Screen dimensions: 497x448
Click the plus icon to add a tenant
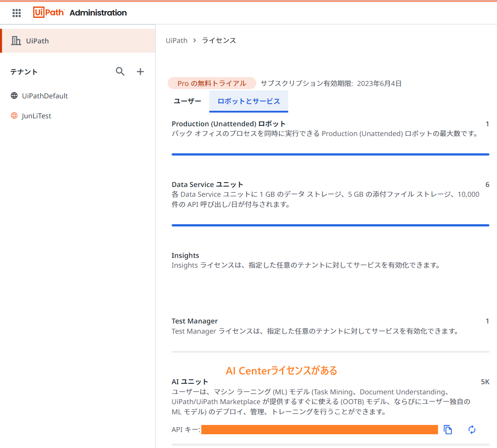pos(140,71)
